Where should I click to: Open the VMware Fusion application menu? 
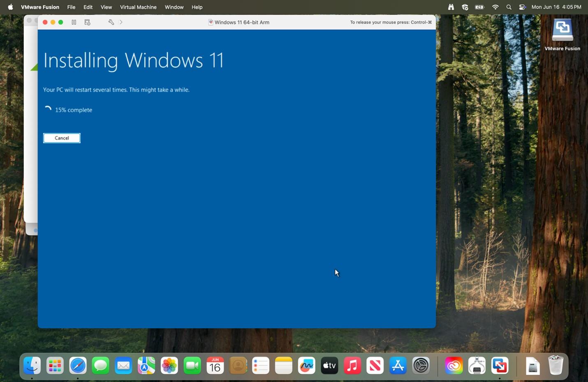point(40,7)
